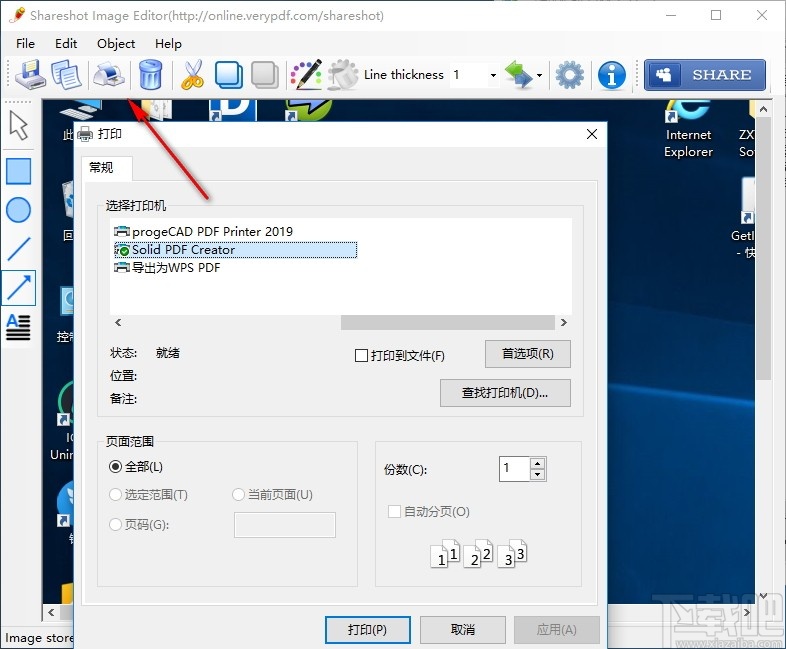
Task: Select the rectangle drawing tool
Action: pyautogui.click(x=19, y=171)
